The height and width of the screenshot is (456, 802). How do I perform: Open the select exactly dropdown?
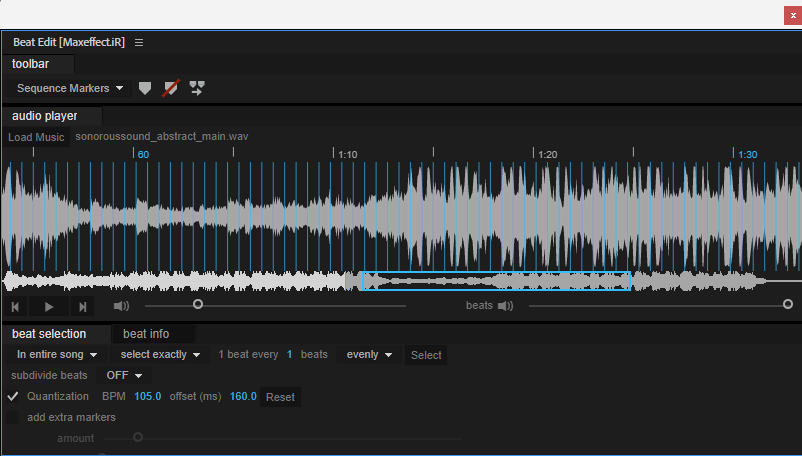(x=160, y=355)
